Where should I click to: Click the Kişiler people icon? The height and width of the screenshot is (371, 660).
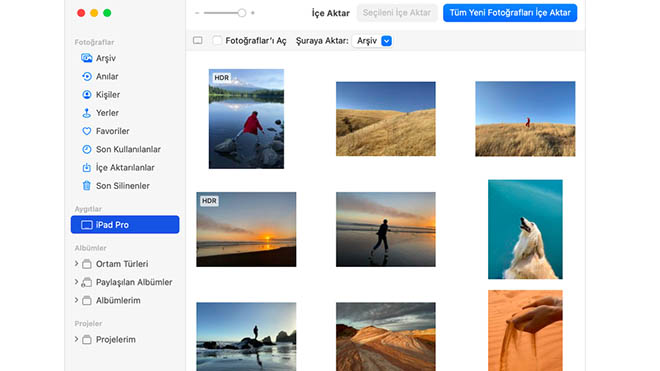tap(87, 95)
